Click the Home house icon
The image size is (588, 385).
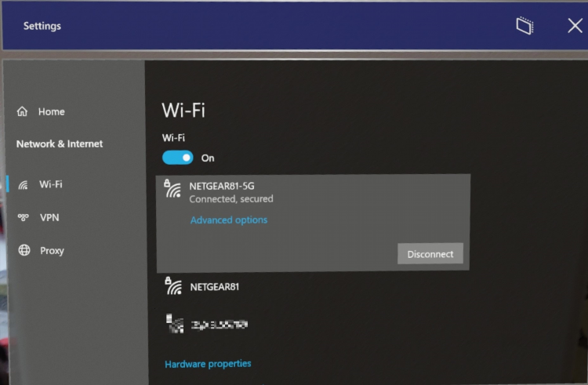click(22, 111)
